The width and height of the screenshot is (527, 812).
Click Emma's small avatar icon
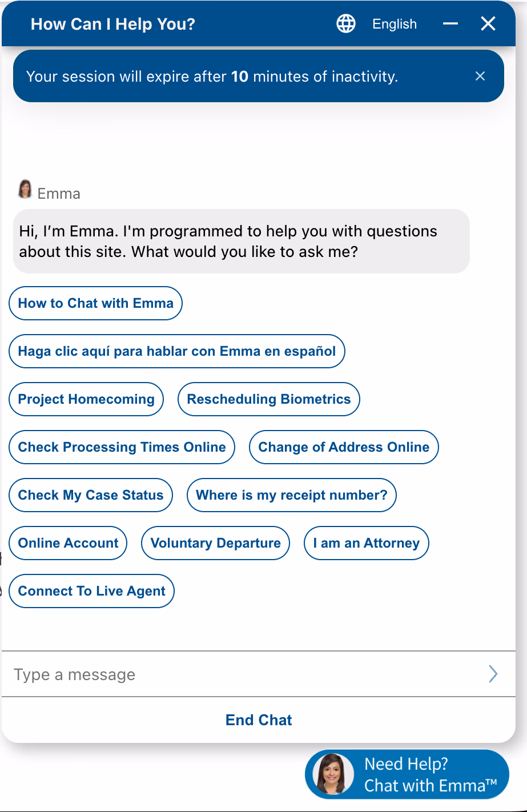click(25, 190)
